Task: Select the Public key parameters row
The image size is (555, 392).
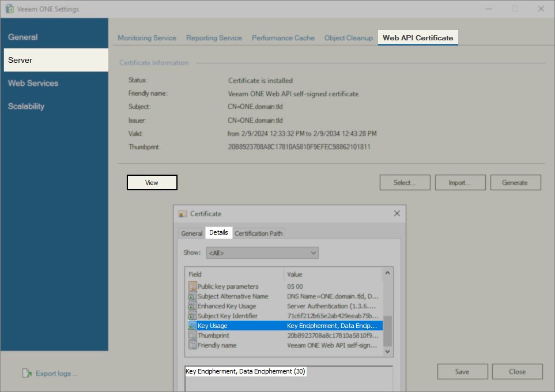Action: 285,286
